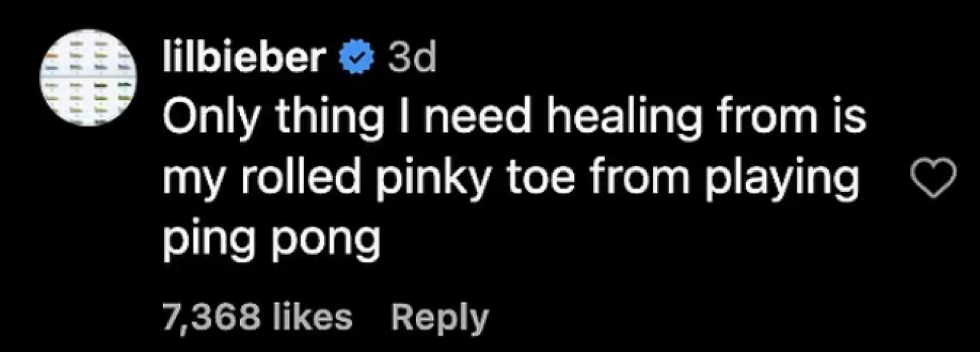Like the comment with the heart icon
The image size is (980, 352).
pyautogui.click(x=938, y=178)
